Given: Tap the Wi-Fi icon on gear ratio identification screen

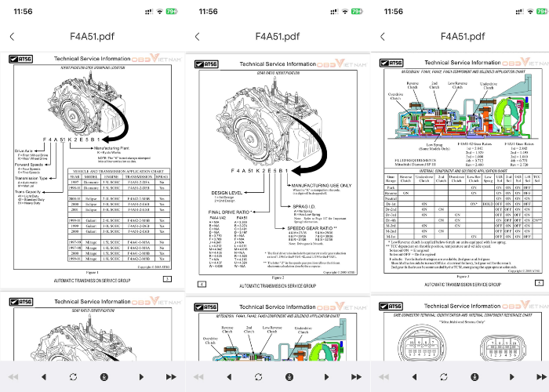Looking at the screenshot, I should point(345,12).
